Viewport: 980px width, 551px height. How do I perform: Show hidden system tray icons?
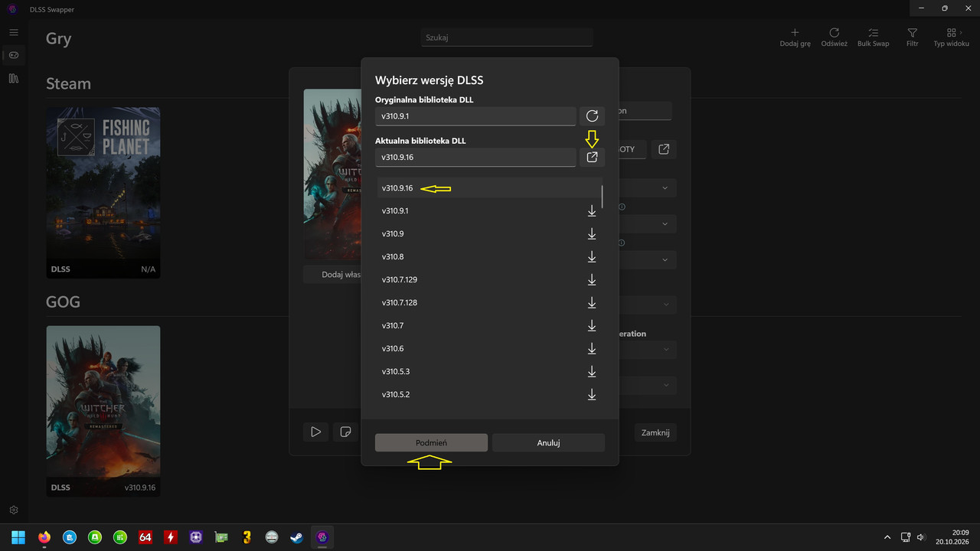tap(887, 537)
